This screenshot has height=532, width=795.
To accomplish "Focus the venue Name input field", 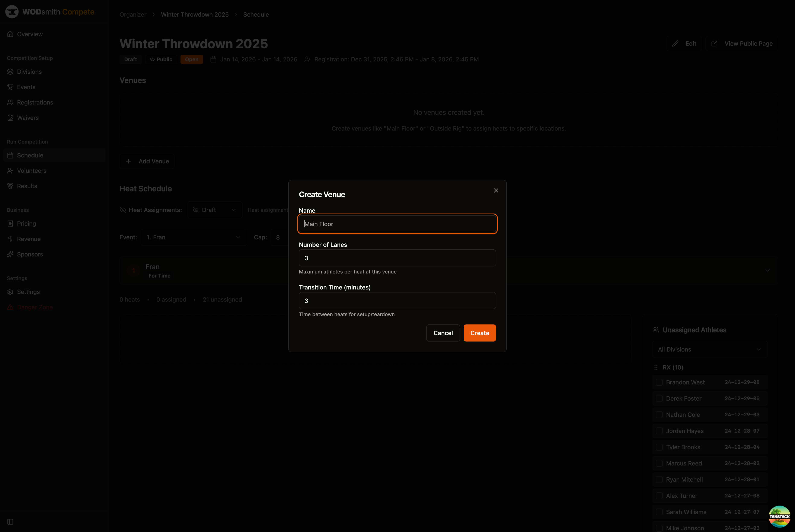I will coord(397,224).
